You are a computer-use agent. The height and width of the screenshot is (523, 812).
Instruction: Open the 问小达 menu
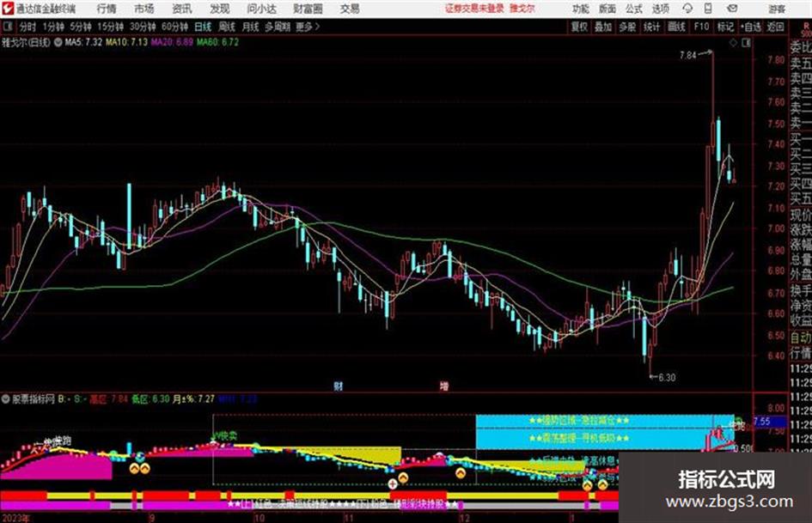pos(261,9)
